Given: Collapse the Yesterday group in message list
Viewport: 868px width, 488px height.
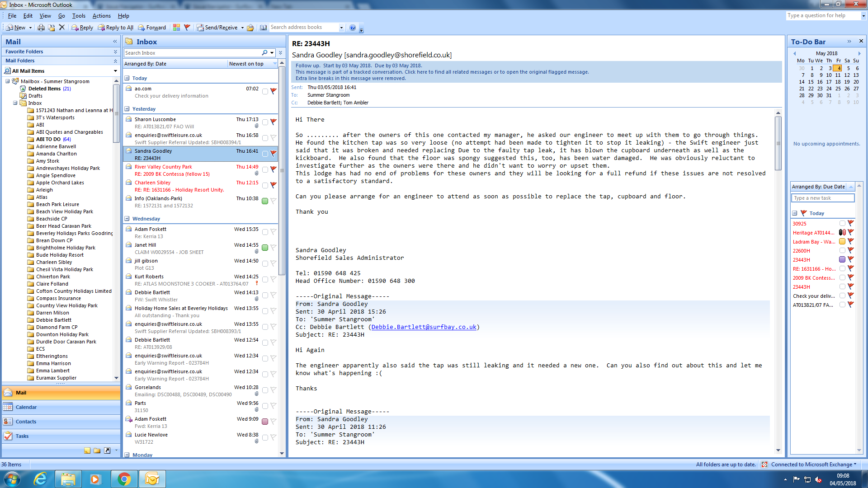Looking at the screenshot, I should (127, 109).
